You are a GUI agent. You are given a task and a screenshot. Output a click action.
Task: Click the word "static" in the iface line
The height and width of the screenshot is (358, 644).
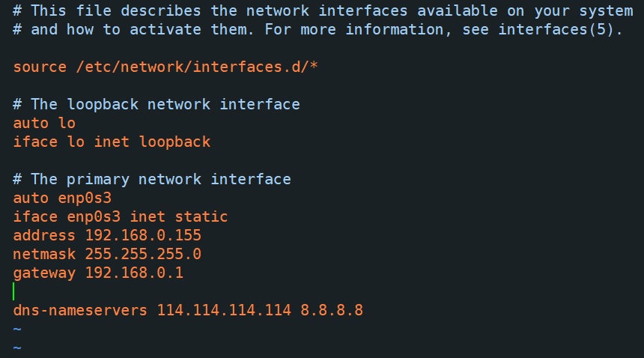(201, 216)
